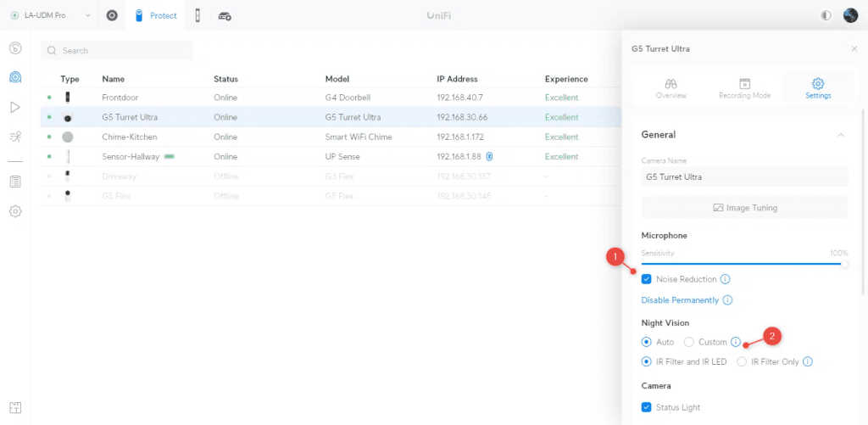Open the LA-UDM Pro site dropdown
The height and width of the screenshot is (425, 868).
click(x=51, y=15)
